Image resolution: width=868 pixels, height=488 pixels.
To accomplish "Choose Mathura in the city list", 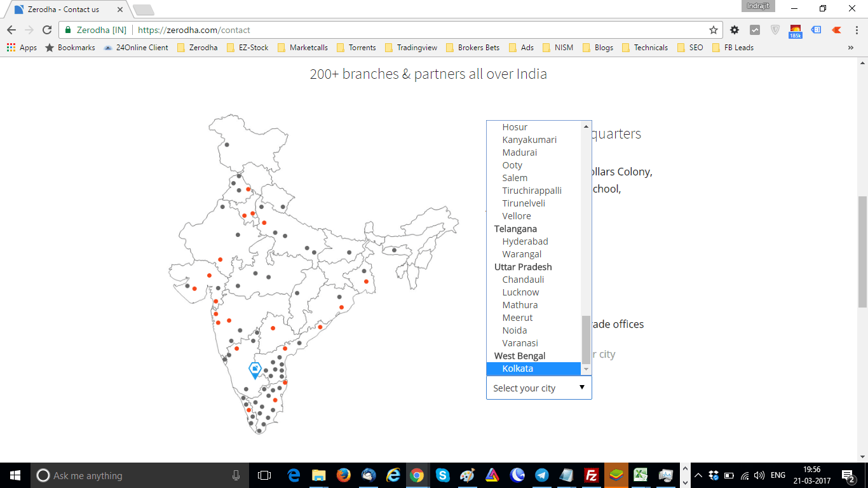I will click(534, 305).
